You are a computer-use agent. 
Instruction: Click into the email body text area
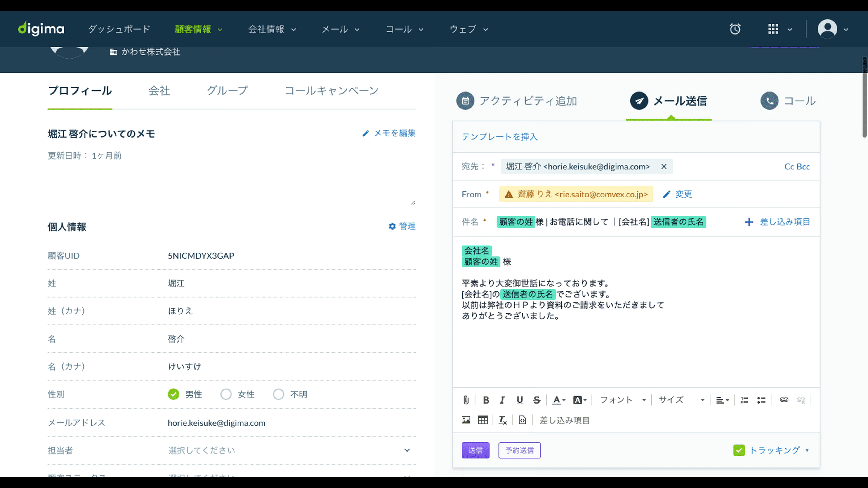[x=636, y=312]
